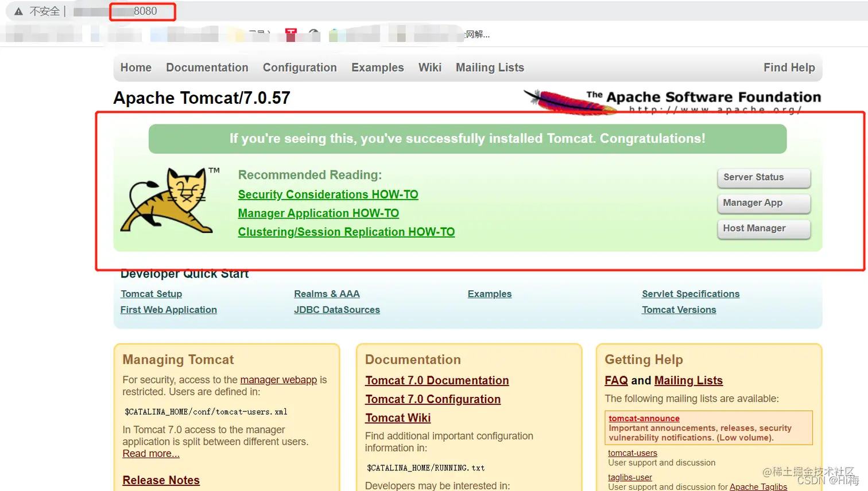Screen dimensions: 868x491
Task: Open the Documentation nav item
Action: pyautogui.click(x=207, y=68)
